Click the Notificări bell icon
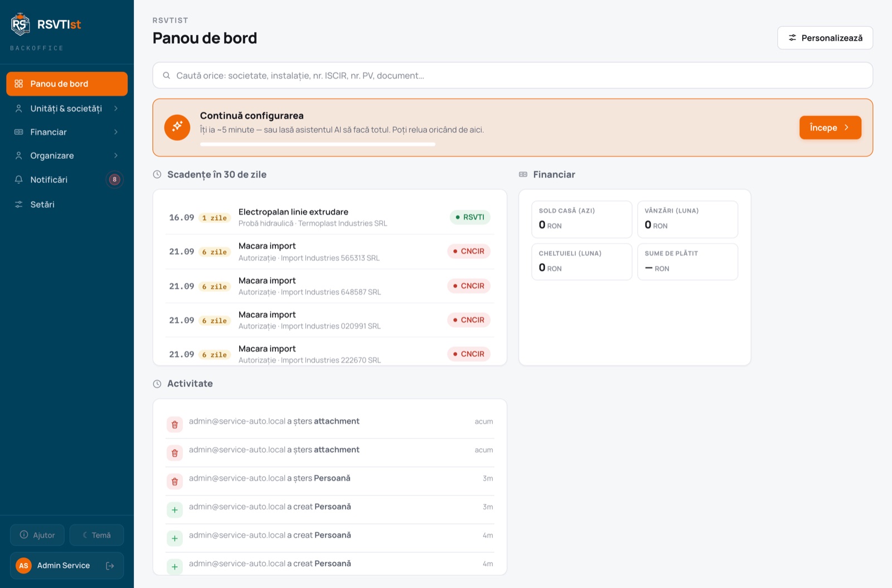The height and width of the screenshot is (588, 892). tap(19, 179)
